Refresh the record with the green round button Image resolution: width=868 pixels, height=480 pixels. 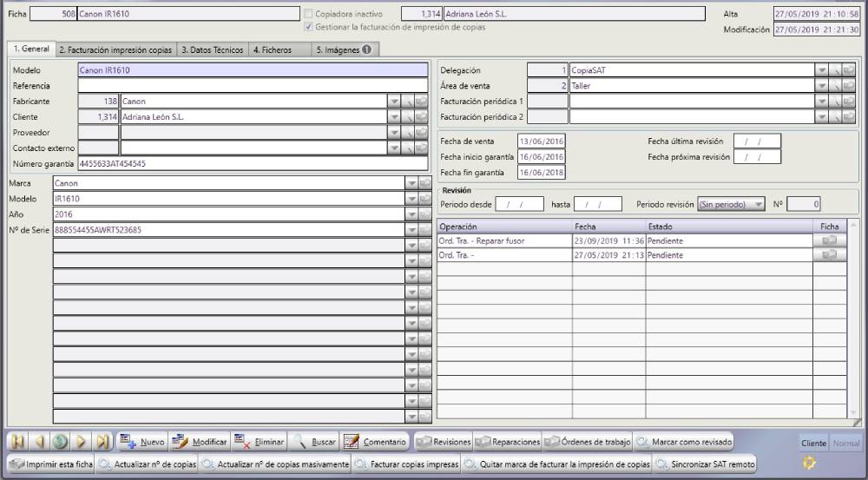[x=61, y=442]
